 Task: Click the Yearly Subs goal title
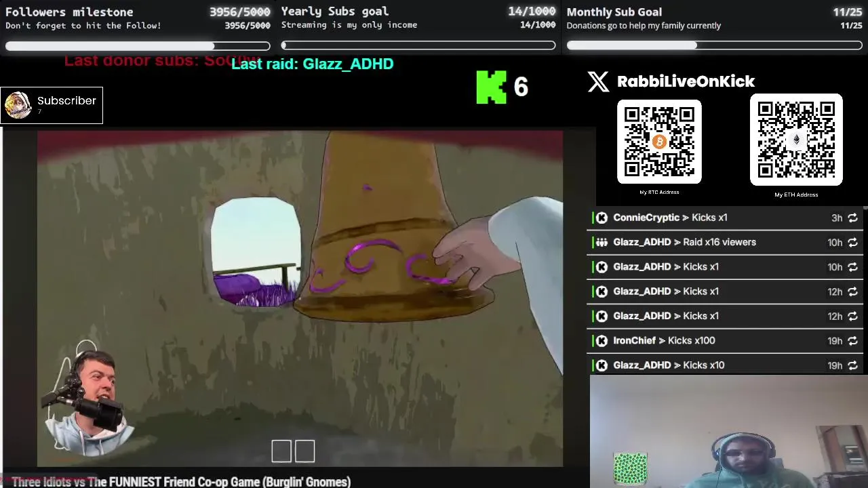click(335, 11)
